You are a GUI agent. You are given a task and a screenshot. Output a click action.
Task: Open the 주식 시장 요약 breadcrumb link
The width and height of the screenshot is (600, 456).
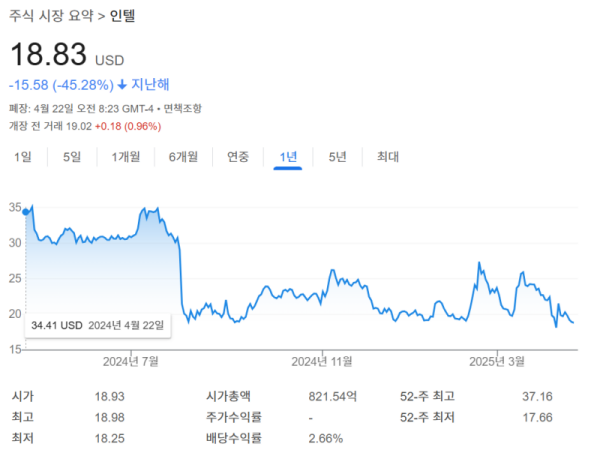[51, 16]
